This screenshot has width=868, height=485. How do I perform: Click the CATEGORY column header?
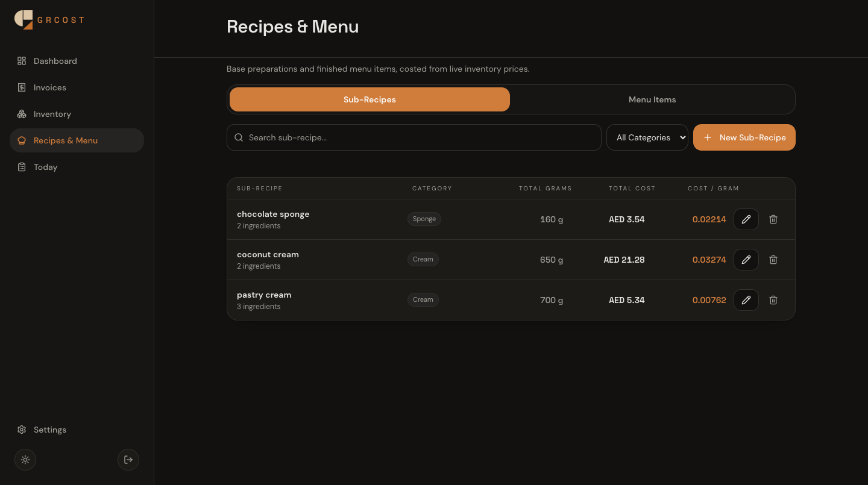click(432, 189)
